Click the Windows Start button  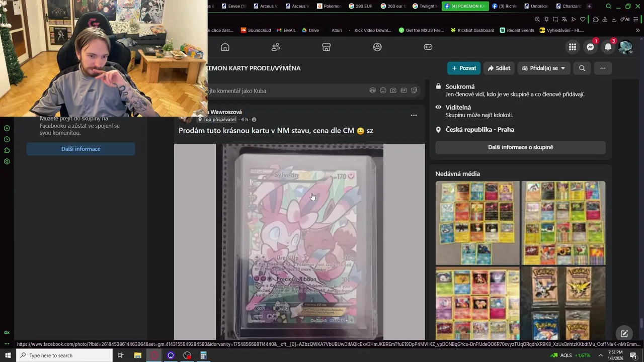(x=8, y=355)
